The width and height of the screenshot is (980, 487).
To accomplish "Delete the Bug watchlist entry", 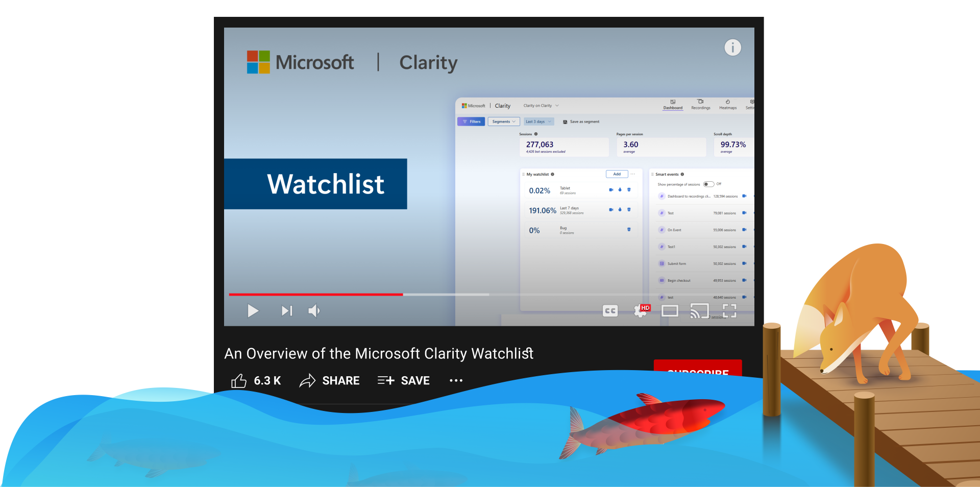I will (x=629, y=230).
